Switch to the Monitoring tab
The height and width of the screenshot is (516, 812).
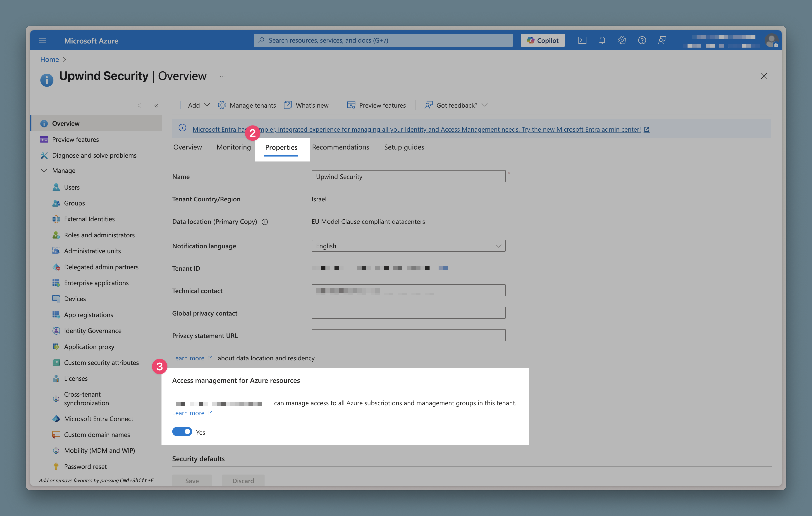click(234, 147)
